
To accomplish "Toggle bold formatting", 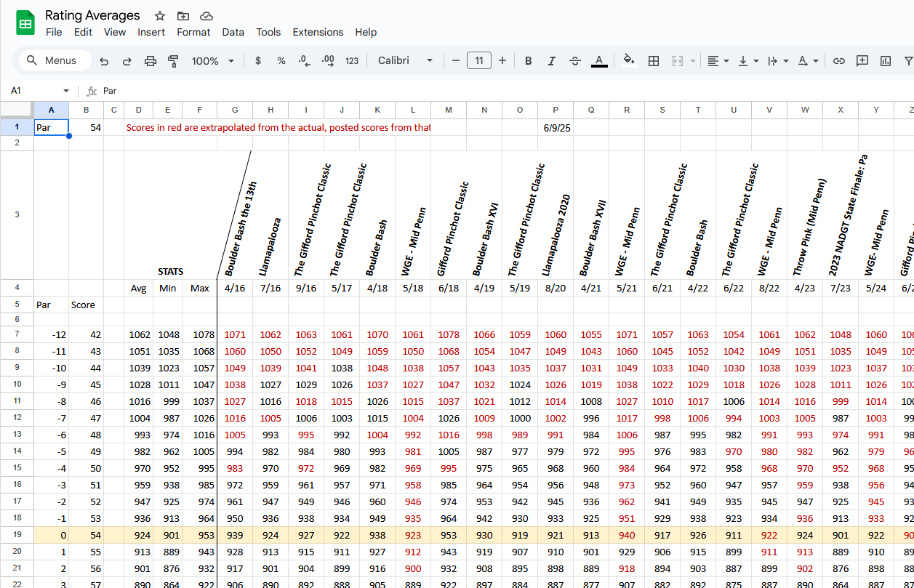I will tap(529, 61).
